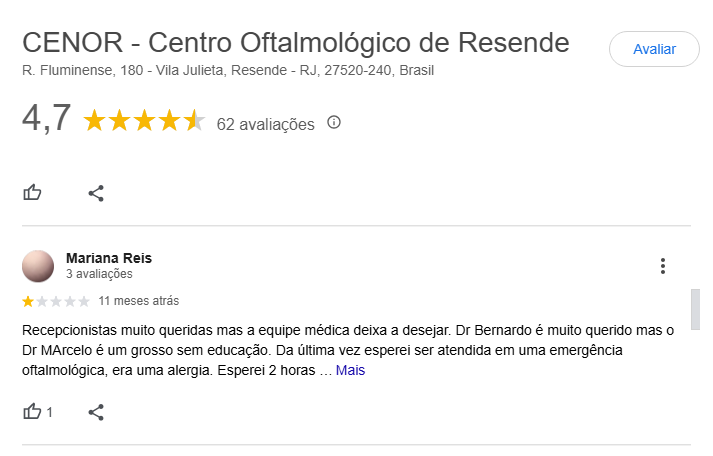Share Mariana Reis's review
Viewport: 713px width, 456px height.
(96, 412)
